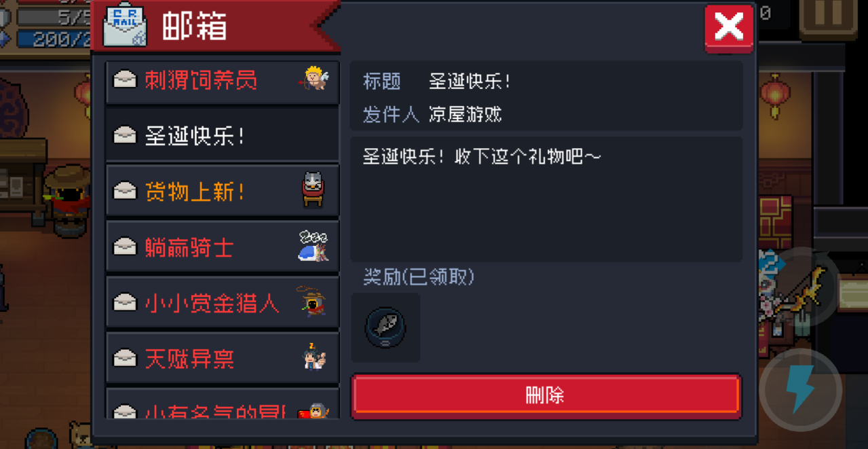
Task: Click the red 删除 delete button
Action: (x=546, y=395)
